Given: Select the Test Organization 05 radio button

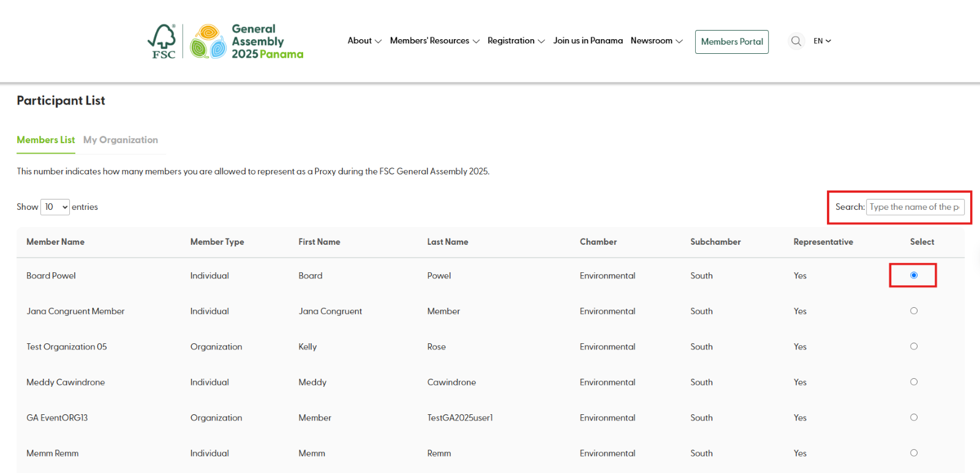Looking at the screenshot, I should (x=913, y=346).
